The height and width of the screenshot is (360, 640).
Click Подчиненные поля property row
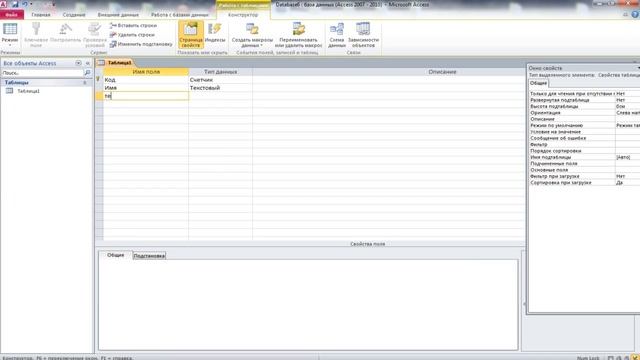(584, 164)
